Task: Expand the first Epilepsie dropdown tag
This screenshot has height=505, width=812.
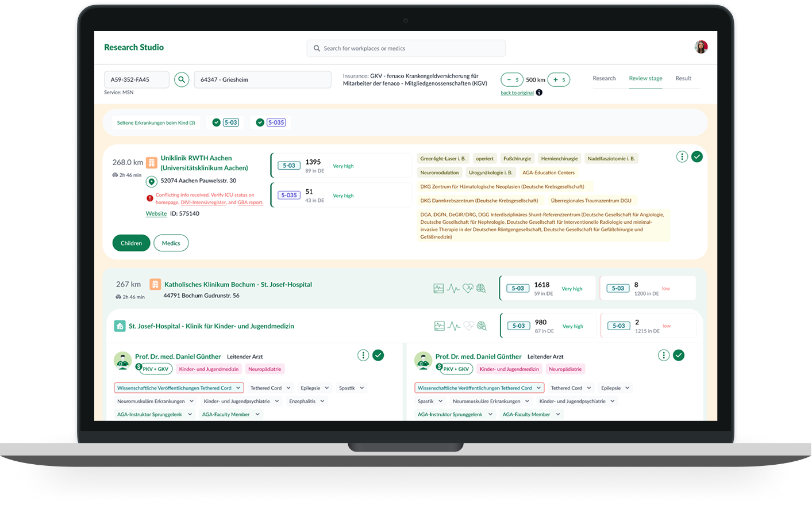Action: (x=315, y=388)
